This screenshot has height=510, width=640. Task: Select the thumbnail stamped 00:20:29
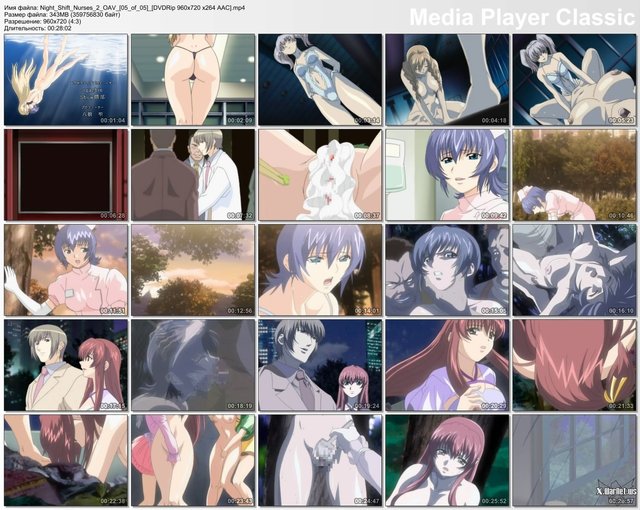point(447,365)
